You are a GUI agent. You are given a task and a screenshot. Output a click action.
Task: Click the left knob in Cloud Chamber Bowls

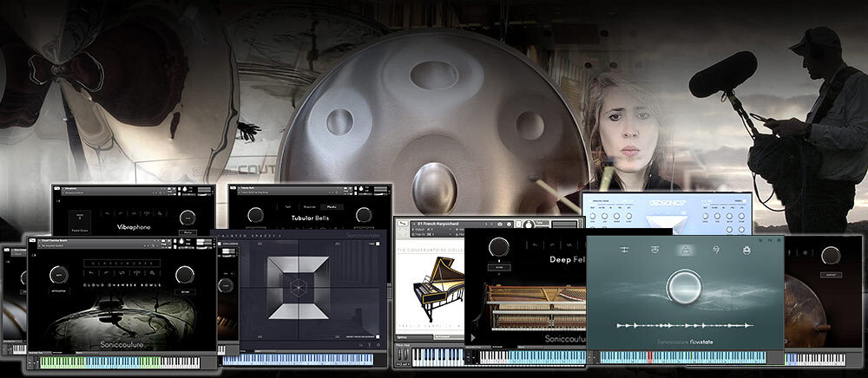(59, 275)
